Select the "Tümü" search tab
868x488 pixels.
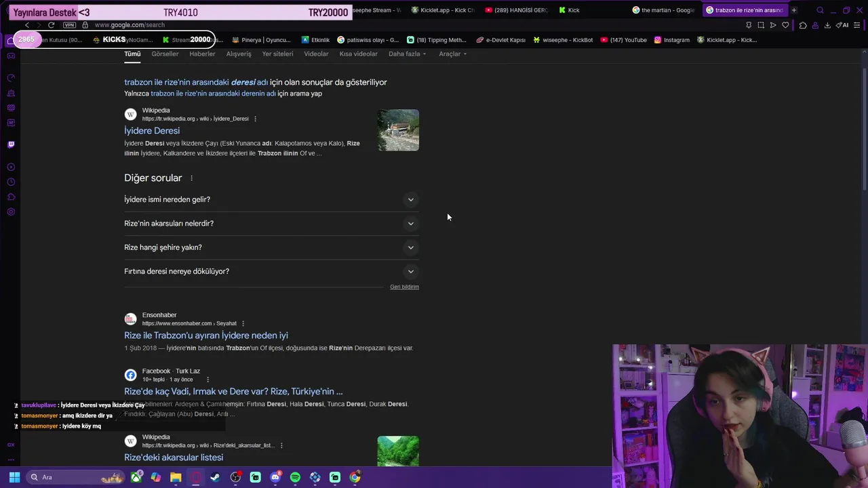(x=132, y=54)
